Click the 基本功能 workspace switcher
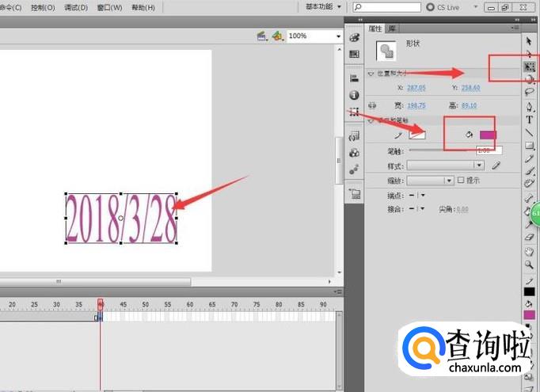Screen dimensions: 540x392 323,7
